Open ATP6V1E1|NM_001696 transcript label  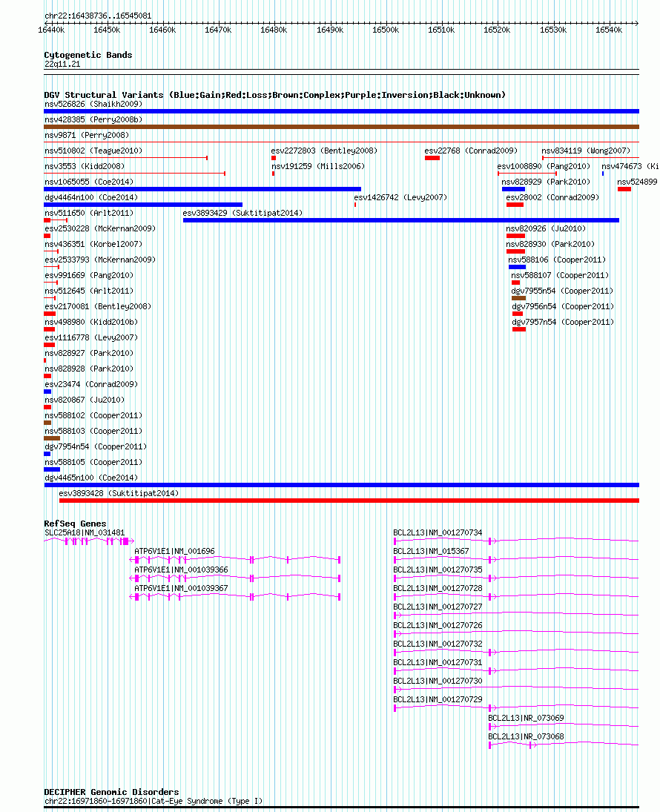(x=174, y=551)
